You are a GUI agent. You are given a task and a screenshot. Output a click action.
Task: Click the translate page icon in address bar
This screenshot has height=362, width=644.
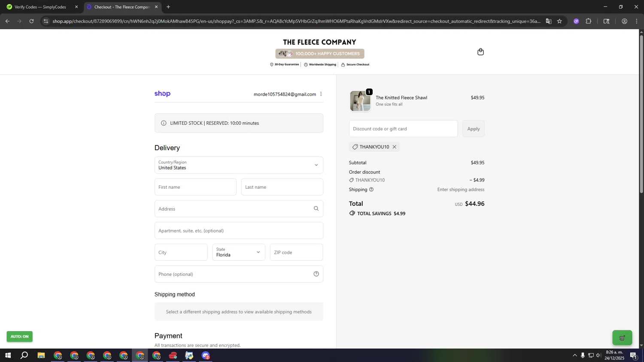[549, 21]
